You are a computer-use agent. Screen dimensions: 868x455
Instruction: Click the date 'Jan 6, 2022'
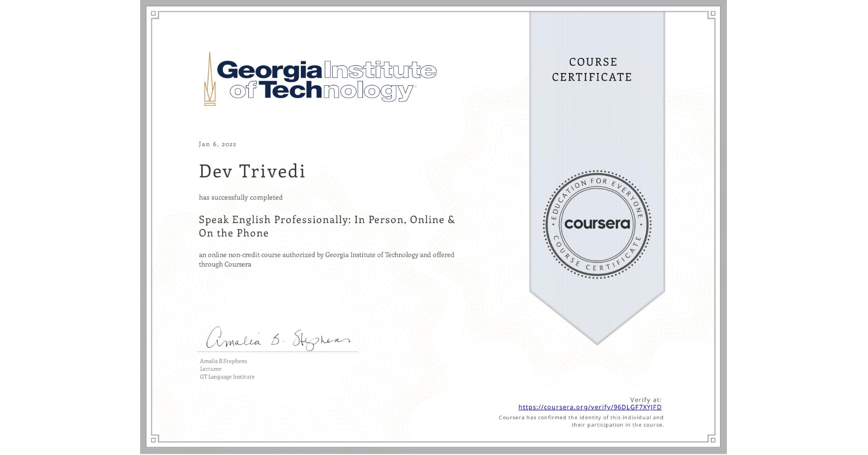click(217, 144)
